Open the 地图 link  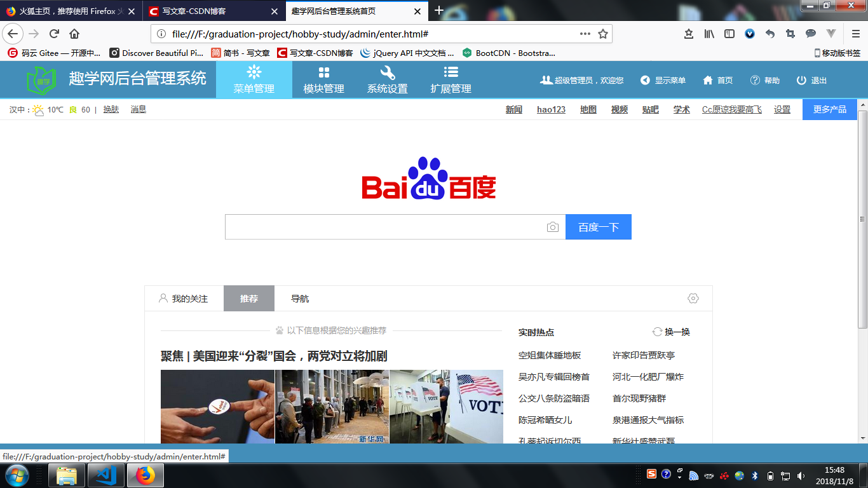pyautogui.click(x=588, y=109)
